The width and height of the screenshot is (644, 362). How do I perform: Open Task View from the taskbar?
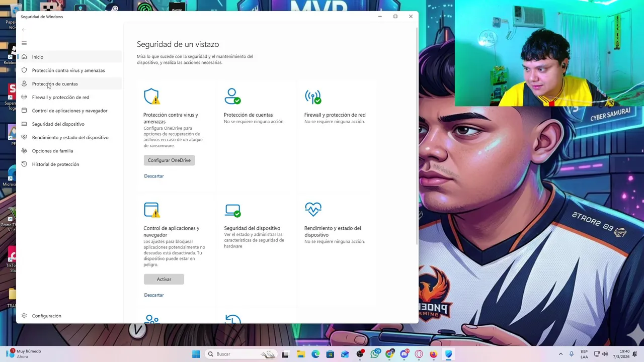(x=285, y=354)
